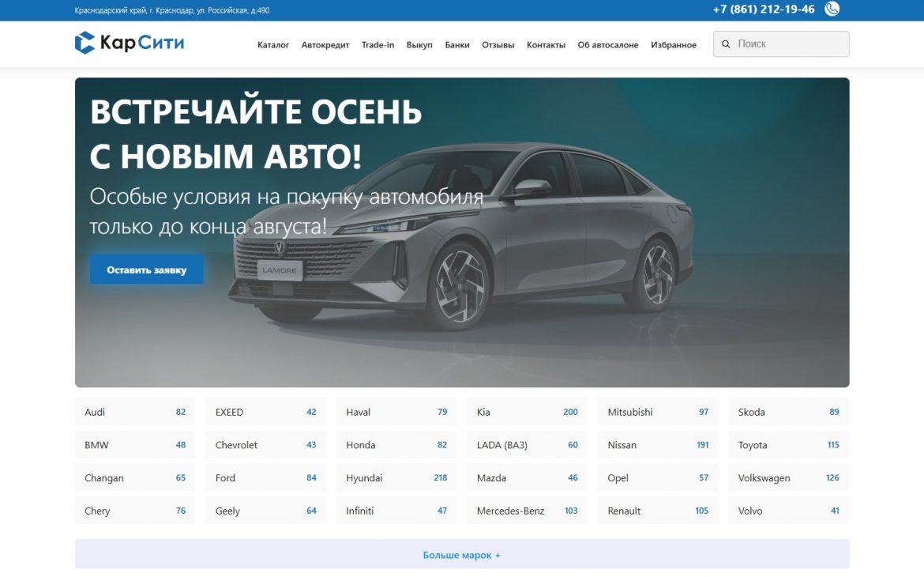The image size is (924, 577).
Task: Select the Ford brand
Action: (x=266, y=478)
